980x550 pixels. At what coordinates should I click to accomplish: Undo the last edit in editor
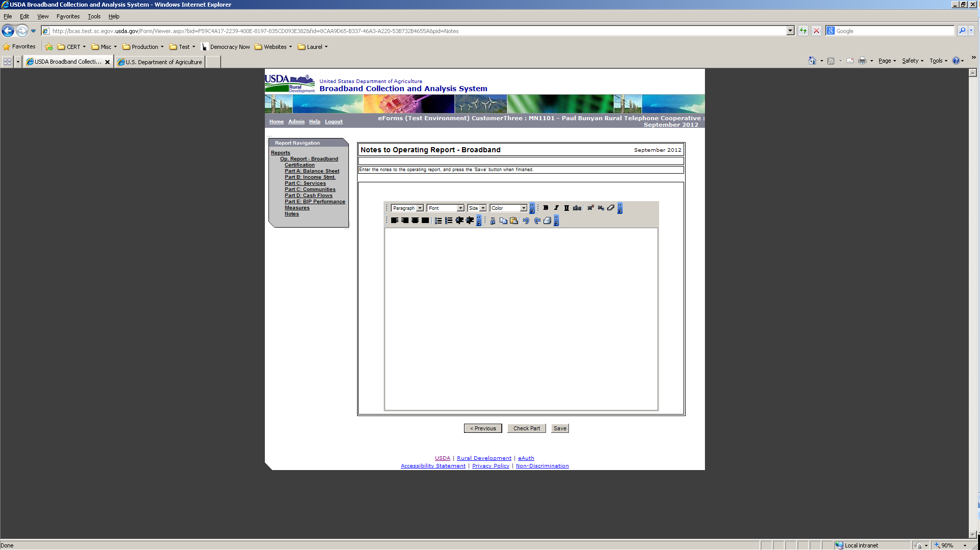526,221
